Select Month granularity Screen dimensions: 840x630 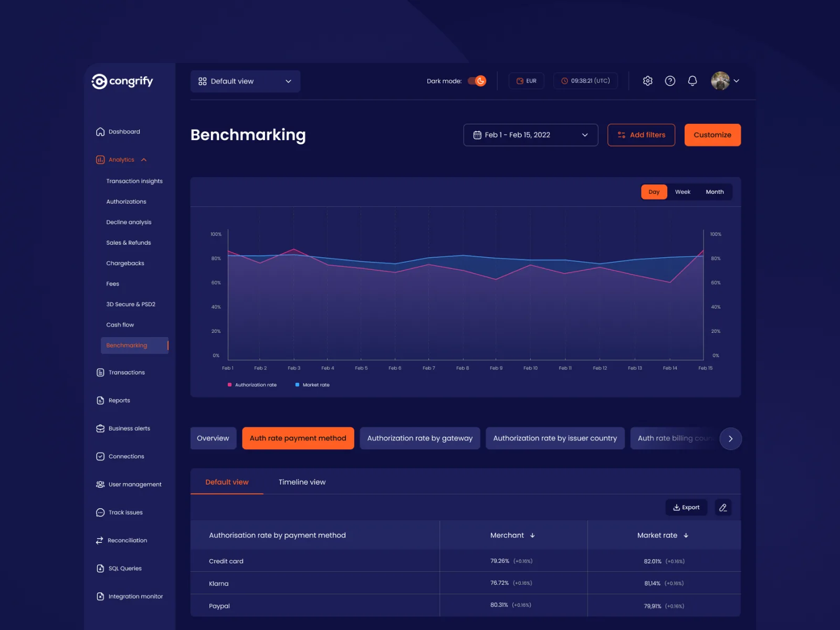[715, 192]
